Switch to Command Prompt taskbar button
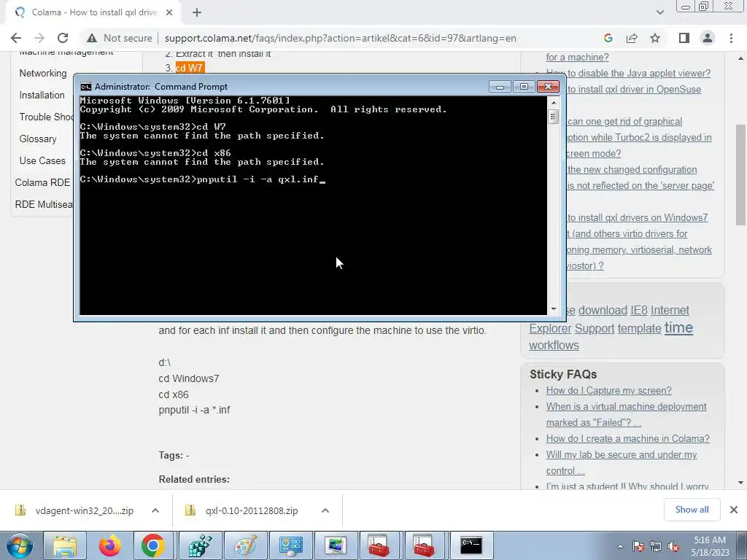747x560 pixels. tap(471, 545)
